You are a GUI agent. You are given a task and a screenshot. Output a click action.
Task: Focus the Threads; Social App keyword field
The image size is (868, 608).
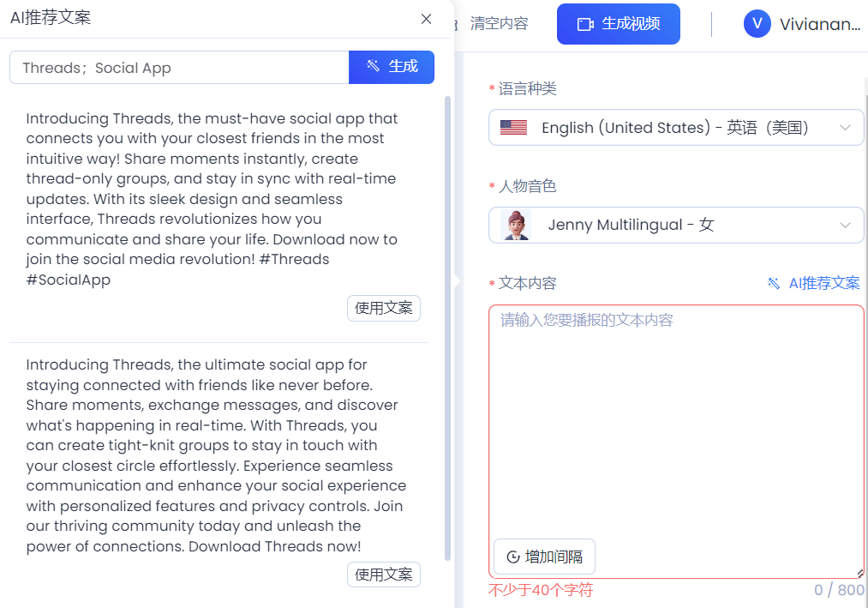point(179,68)
